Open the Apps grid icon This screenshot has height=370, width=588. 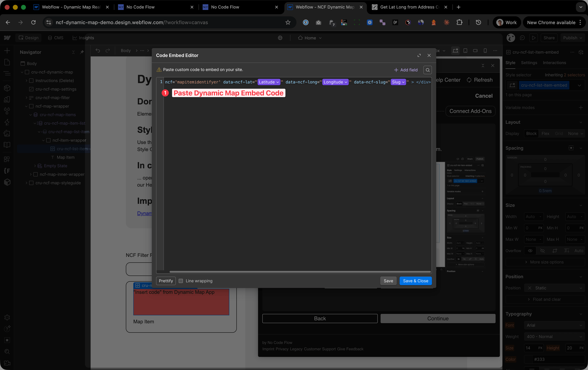point(7,159)
